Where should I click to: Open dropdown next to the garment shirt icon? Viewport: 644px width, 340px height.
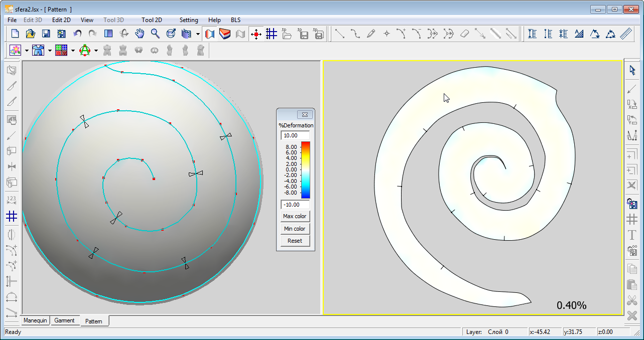[x=50, y=50]
